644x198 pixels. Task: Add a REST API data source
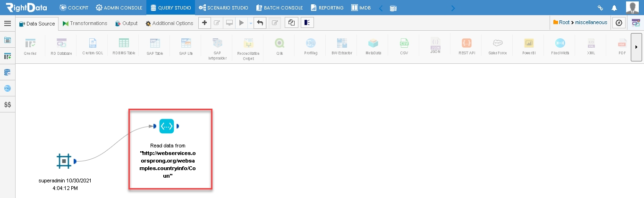click(x=467, y=43)
